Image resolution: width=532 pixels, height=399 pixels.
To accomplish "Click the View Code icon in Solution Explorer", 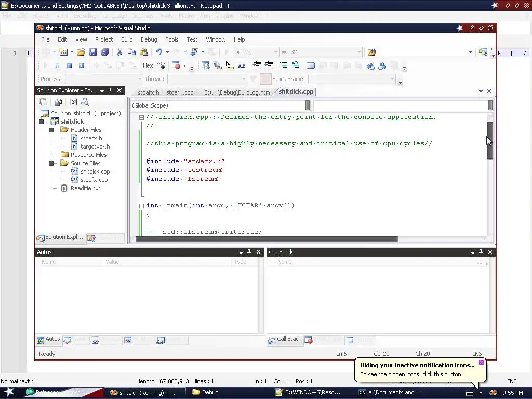I will point(73,102).
